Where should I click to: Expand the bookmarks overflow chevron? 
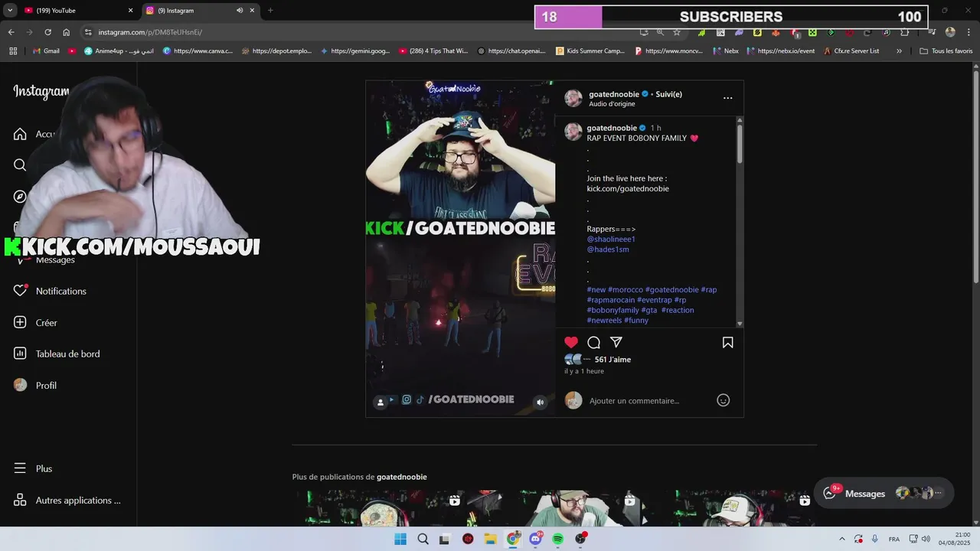[x=899, y=51]
